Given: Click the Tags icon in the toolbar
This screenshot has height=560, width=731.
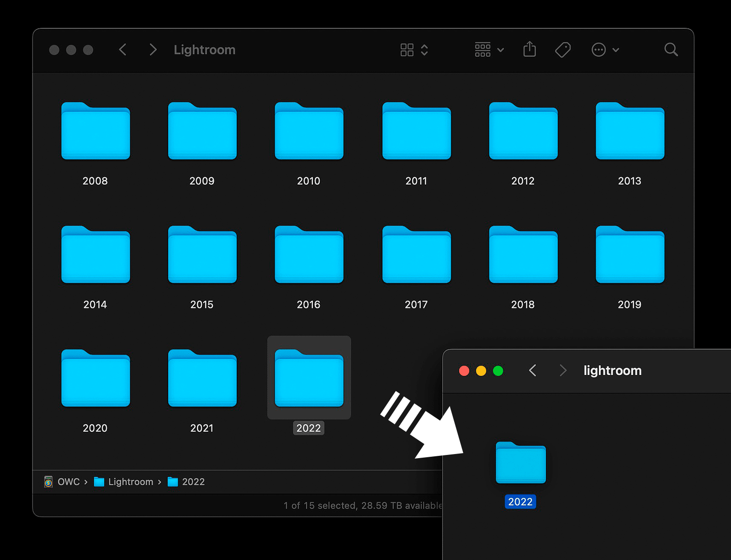Looking at the screenshot, I should click(x=562, y=49).
